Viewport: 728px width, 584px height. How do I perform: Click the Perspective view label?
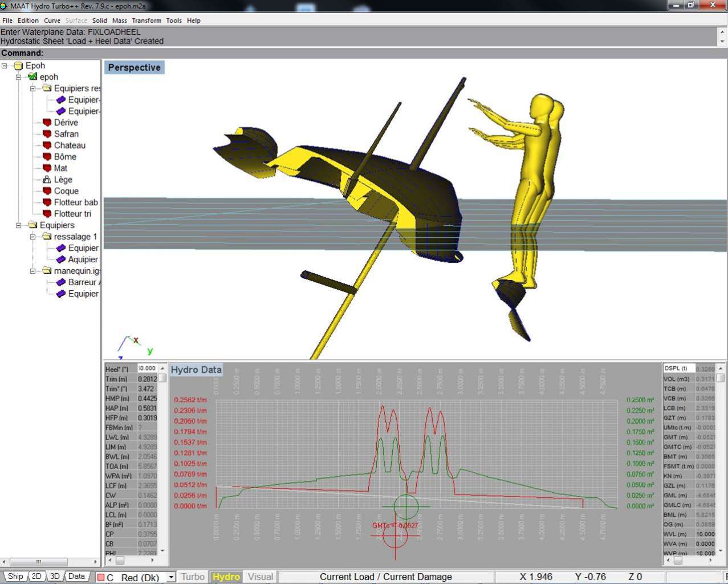coord(135,67)
